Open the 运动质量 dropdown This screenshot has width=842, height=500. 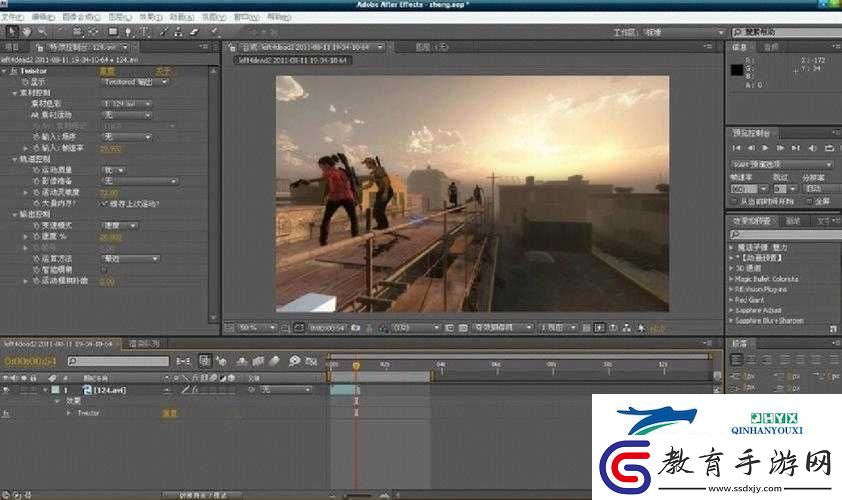pyautogui.click(x=113, y=170)
